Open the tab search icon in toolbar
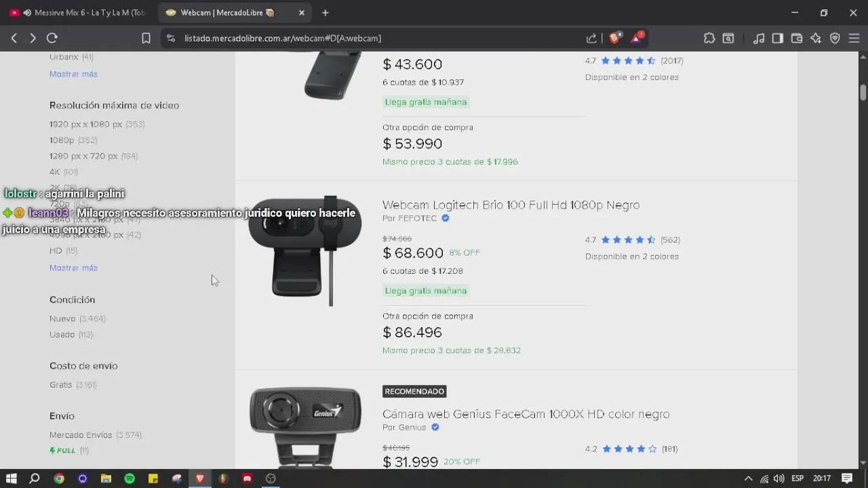Viewport: 868px width, 488px height. coord(728,38)
